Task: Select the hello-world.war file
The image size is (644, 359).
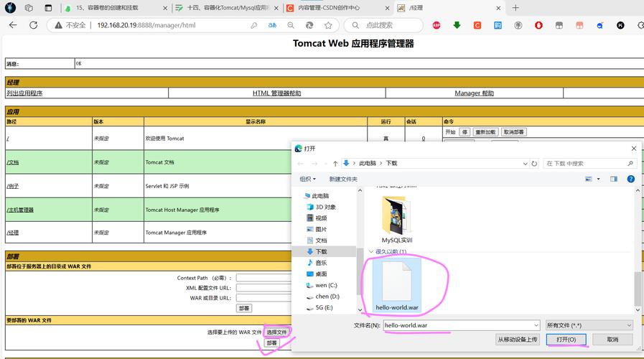Action: (397, 285)
